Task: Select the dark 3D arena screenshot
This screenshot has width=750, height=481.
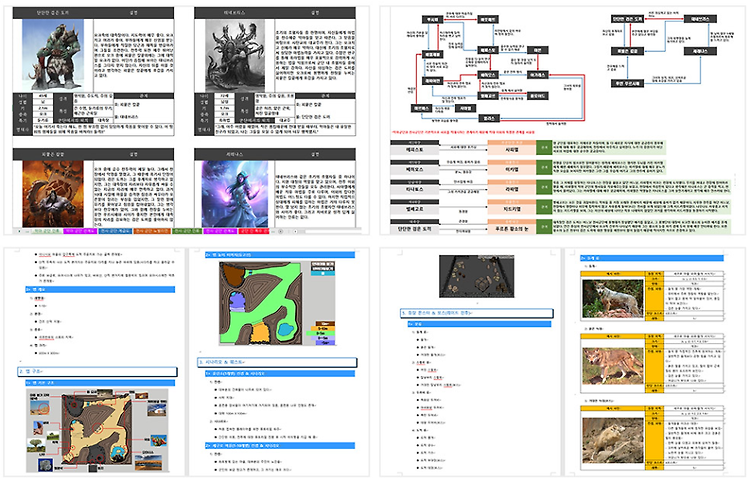Action: 476,276
